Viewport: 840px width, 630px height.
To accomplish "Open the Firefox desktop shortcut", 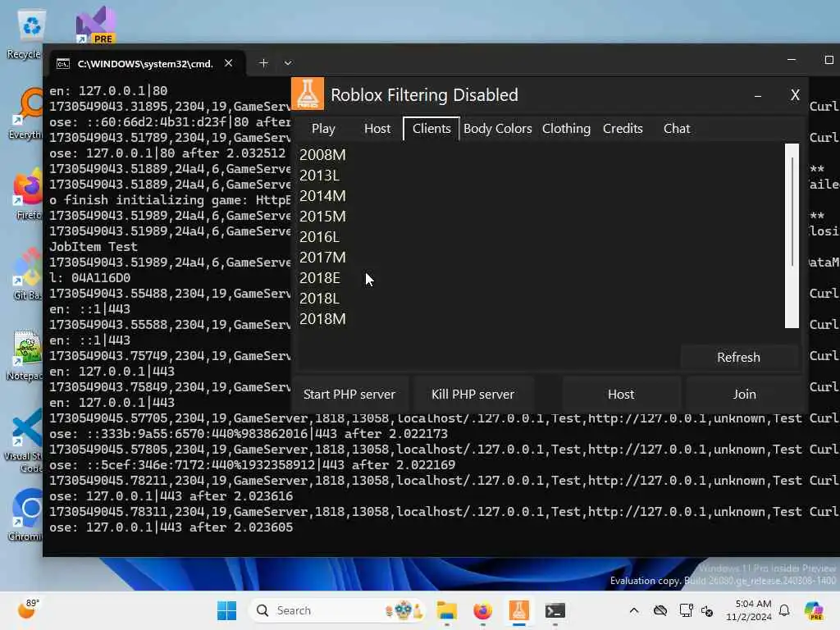I will (27, 194).
